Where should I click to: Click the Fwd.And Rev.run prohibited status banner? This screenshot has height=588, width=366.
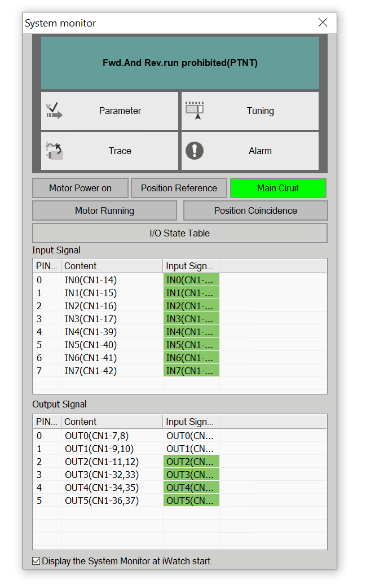[x=180, y=63]
